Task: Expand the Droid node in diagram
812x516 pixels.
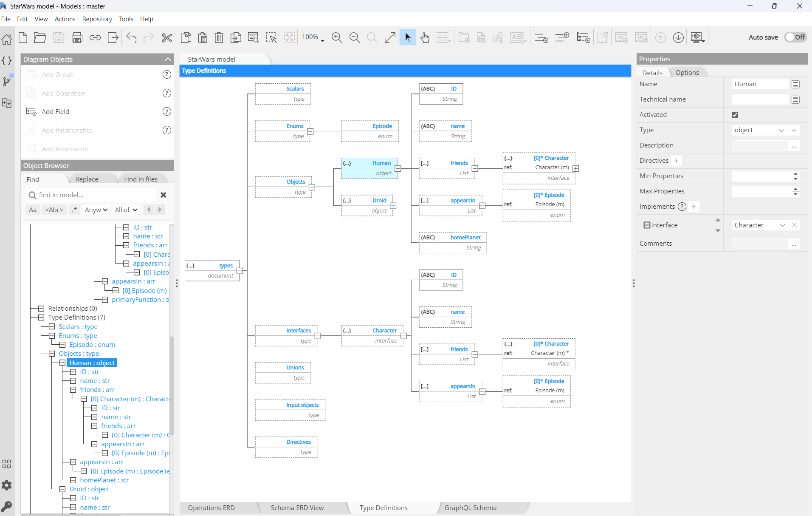Action: click(393, 206)
